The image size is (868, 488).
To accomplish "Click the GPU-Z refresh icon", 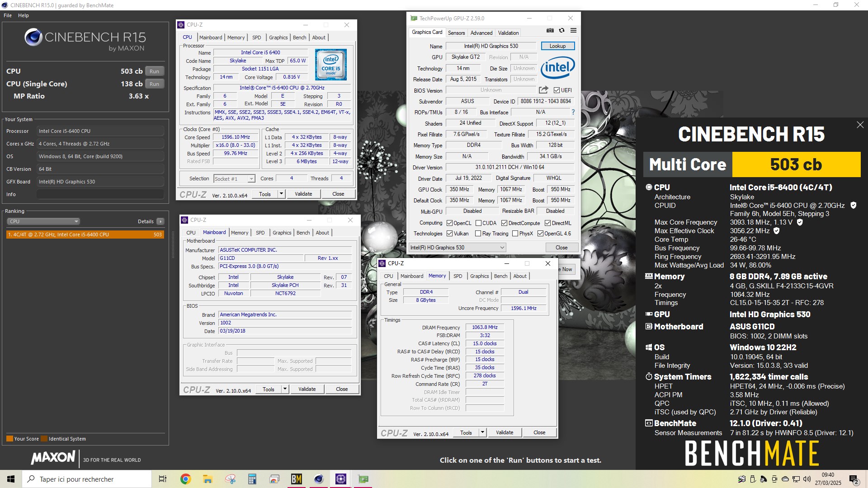I will coord(561,31).
